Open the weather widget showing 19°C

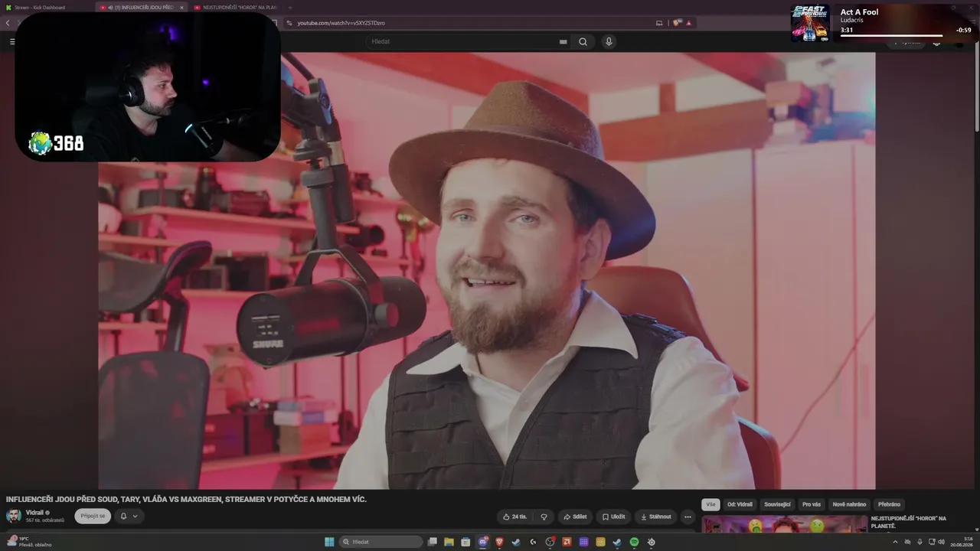coord(31,542)
